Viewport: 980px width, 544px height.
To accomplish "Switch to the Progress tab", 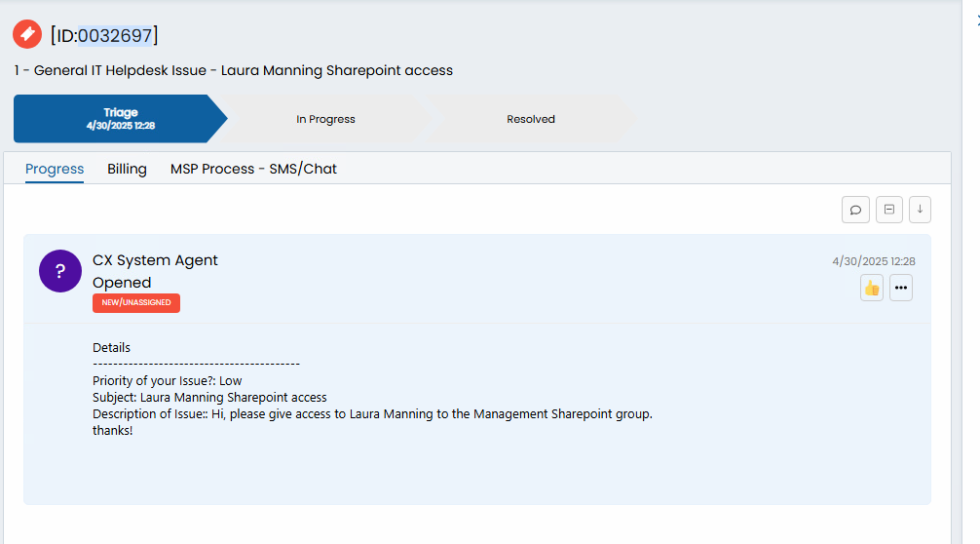I will point(55,169).
